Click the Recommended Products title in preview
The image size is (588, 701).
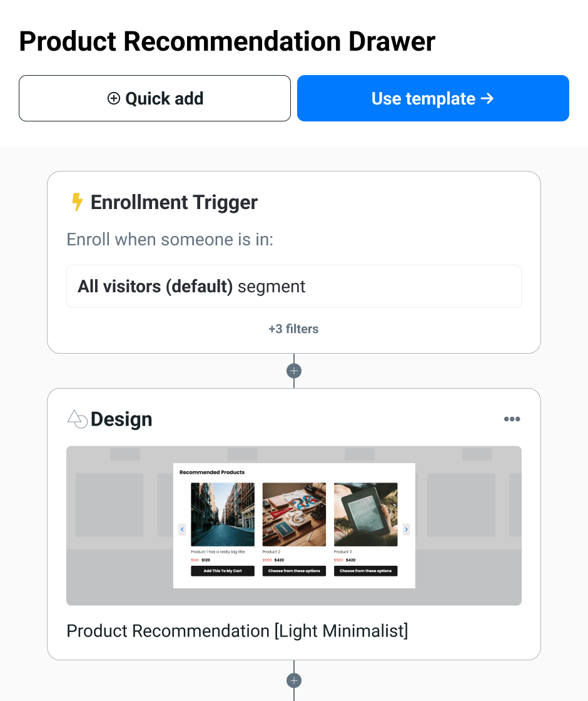point(212,472)
